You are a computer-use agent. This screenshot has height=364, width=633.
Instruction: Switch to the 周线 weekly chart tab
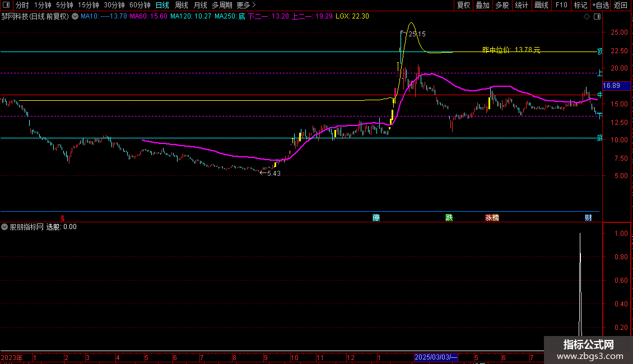(181, 5)
